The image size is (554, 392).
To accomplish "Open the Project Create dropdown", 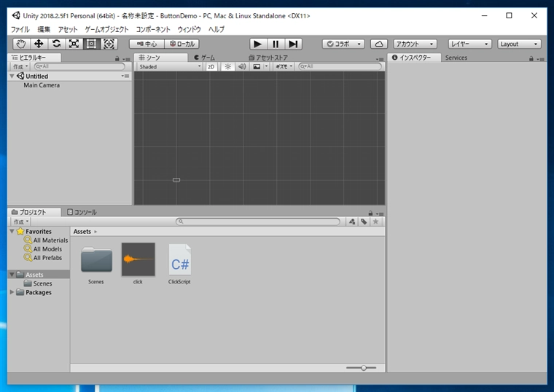I will tap(21, 222).
